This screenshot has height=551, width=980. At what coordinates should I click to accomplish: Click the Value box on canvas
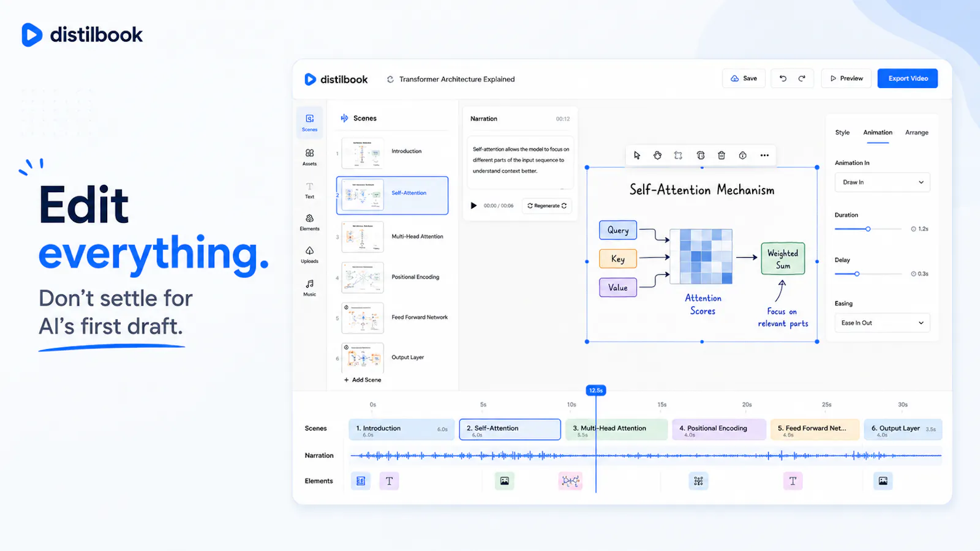(x=618, y=287)
